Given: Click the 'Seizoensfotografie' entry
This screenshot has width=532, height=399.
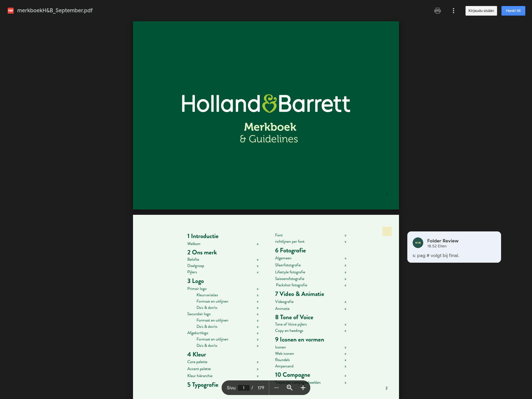Looking at the screenshot, I should (290, 279).
